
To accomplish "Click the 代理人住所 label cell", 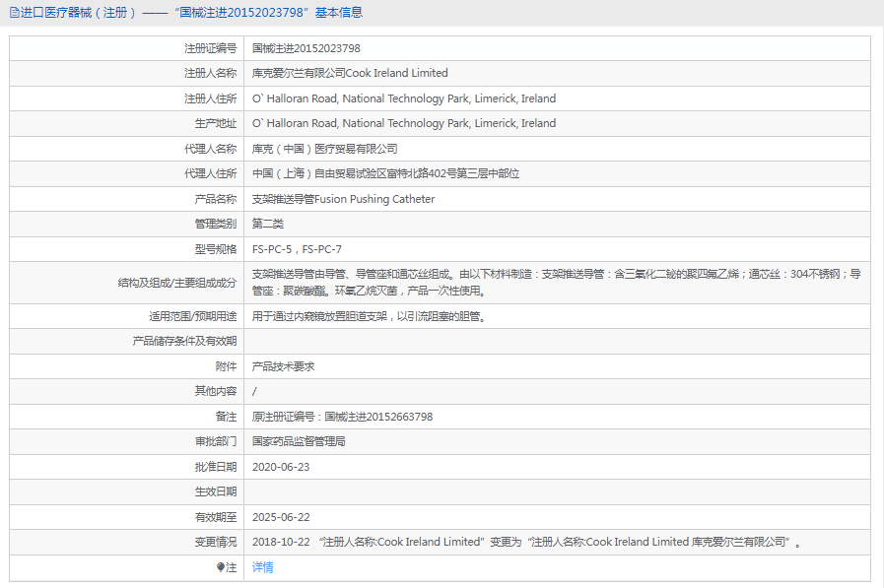I will click(127, 173).
